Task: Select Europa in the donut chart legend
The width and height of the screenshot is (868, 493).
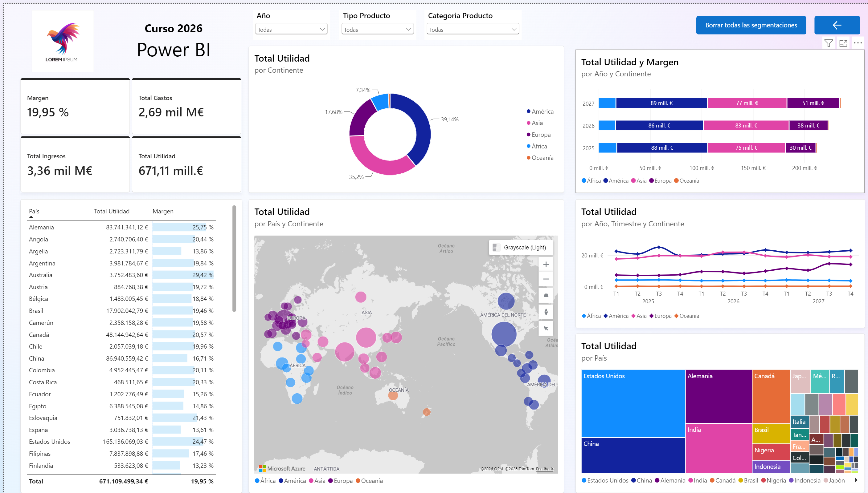Action: pos(538,135)
